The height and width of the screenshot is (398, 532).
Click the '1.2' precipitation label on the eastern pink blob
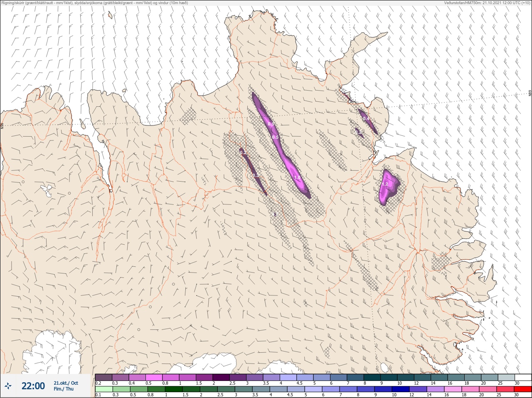click(x=385, y=184)
